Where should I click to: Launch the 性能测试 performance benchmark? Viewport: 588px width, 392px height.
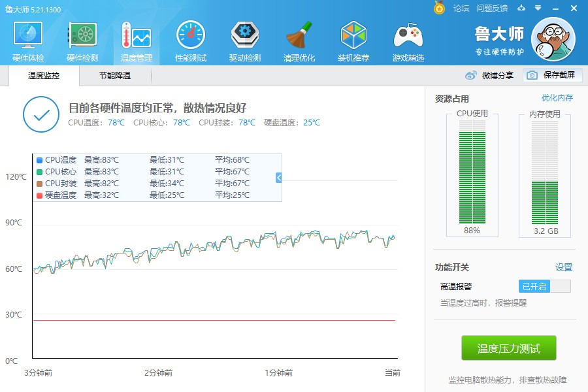[x=189, y=39]
